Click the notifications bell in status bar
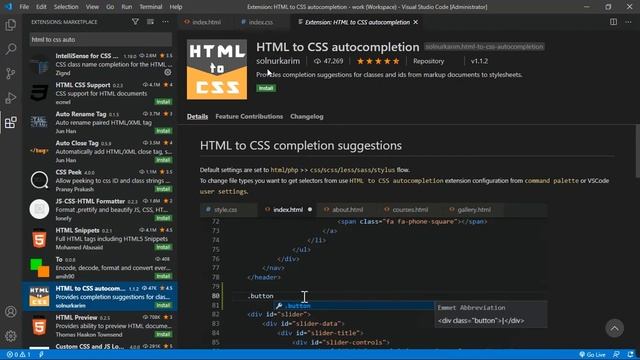The width and height of the screenshot is (640, 360). [x=631, y=355]
